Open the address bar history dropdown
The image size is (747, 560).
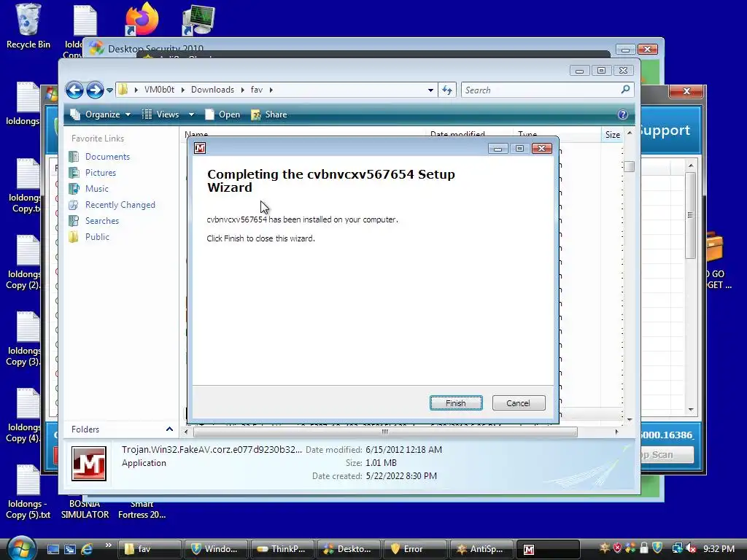click(x=430, y=90)
